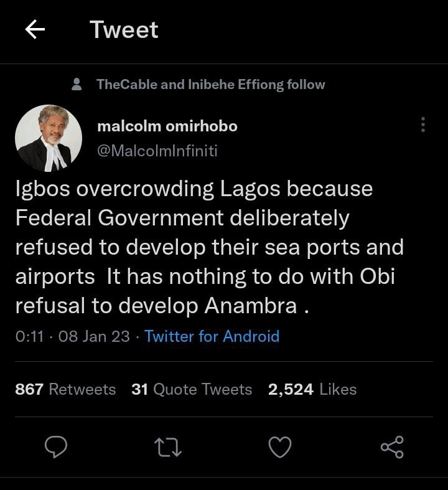Click the word Anambra in the tweet

tap(251, 305)
